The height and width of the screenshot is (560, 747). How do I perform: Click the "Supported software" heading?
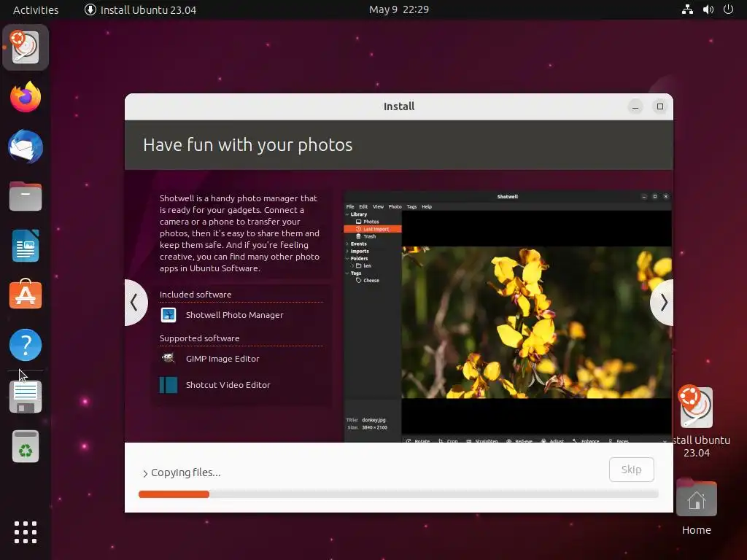tap(199, 338)
